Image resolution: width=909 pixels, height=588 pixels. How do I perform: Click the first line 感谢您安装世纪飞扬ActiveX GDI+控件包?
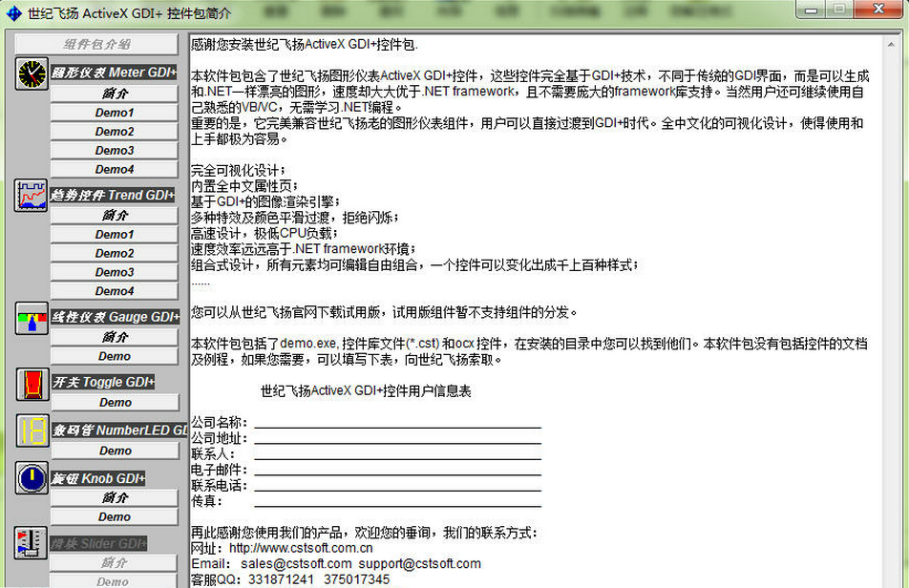coord(305,45)
